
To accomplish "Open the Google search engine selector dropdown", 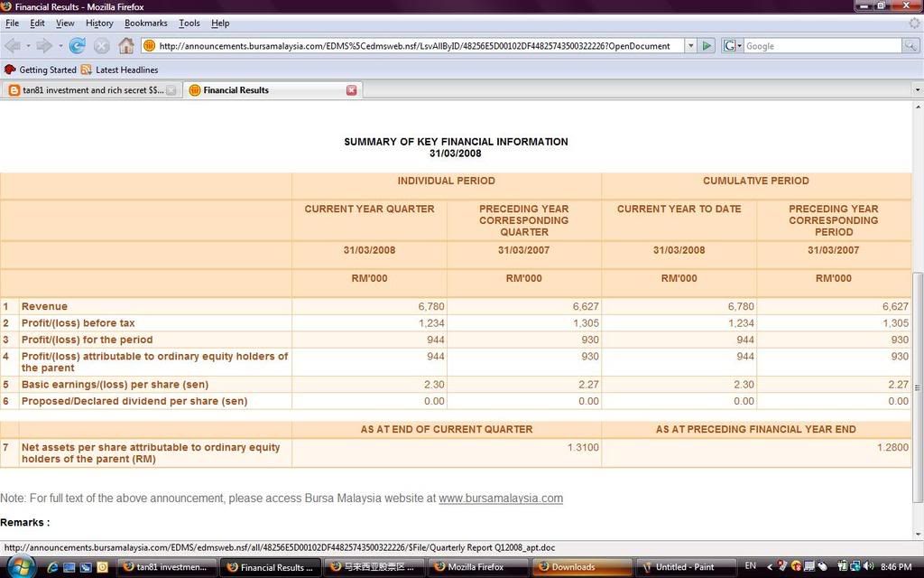I will pos(732,45).
